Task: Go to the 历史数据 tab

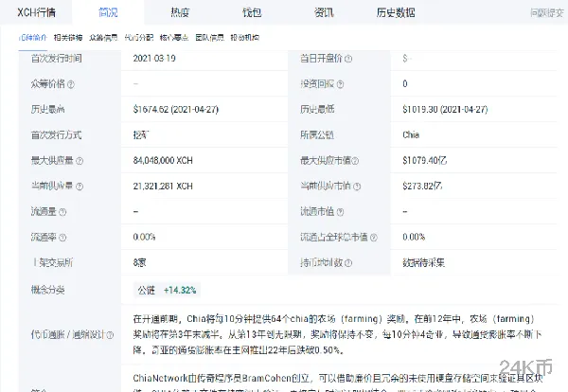Action: 396,12
